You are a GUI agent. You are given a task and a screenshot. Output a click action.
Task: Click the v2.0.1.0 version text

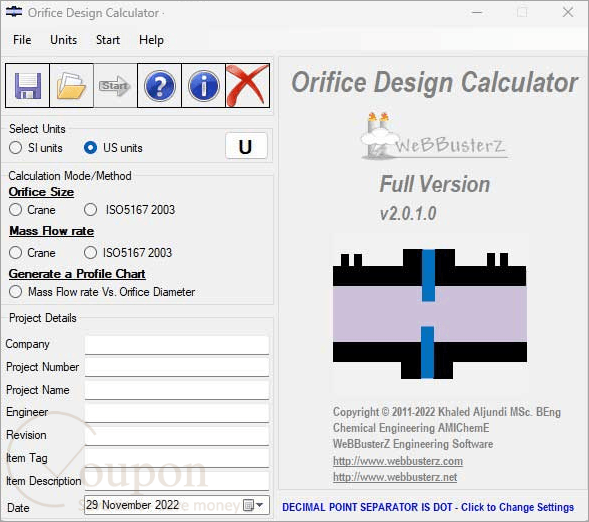(x=408, y=214)
